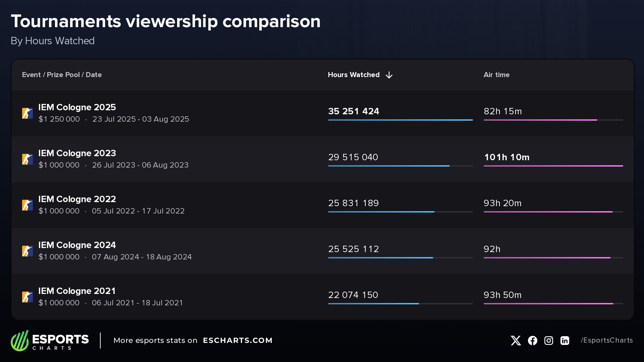The height and width of the screenshot is (362, 644).
Task: Open the ESCHARTS.COM link
Action: pyautogui.click(x=237, y=341)
